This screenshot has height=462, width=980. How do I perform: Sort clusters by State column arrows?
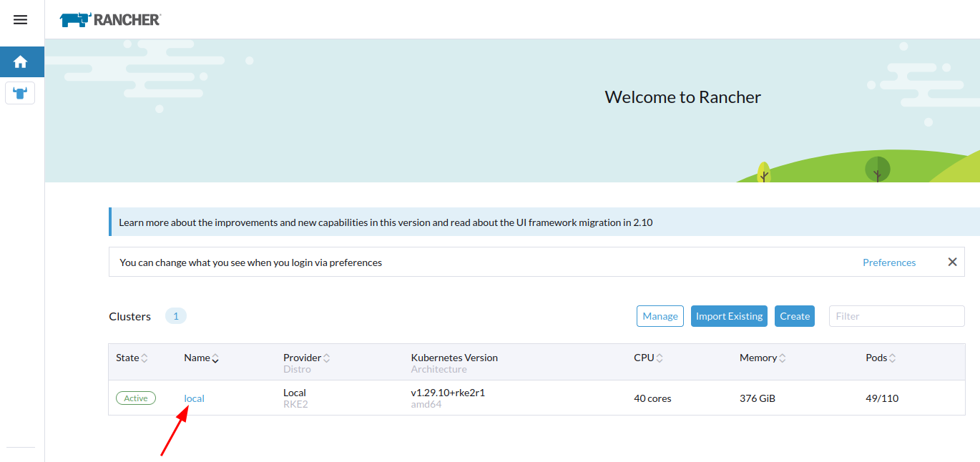tap(144, 358)
